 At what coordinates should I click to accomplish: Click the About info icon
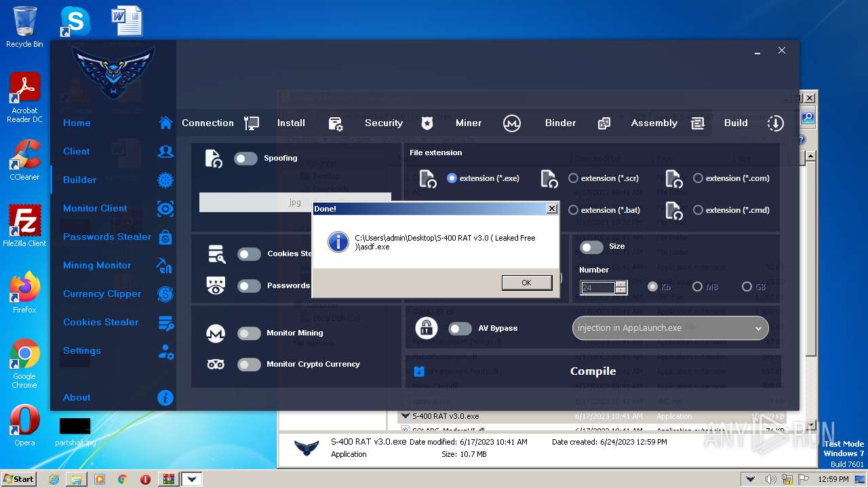click(x=165, y=398)
